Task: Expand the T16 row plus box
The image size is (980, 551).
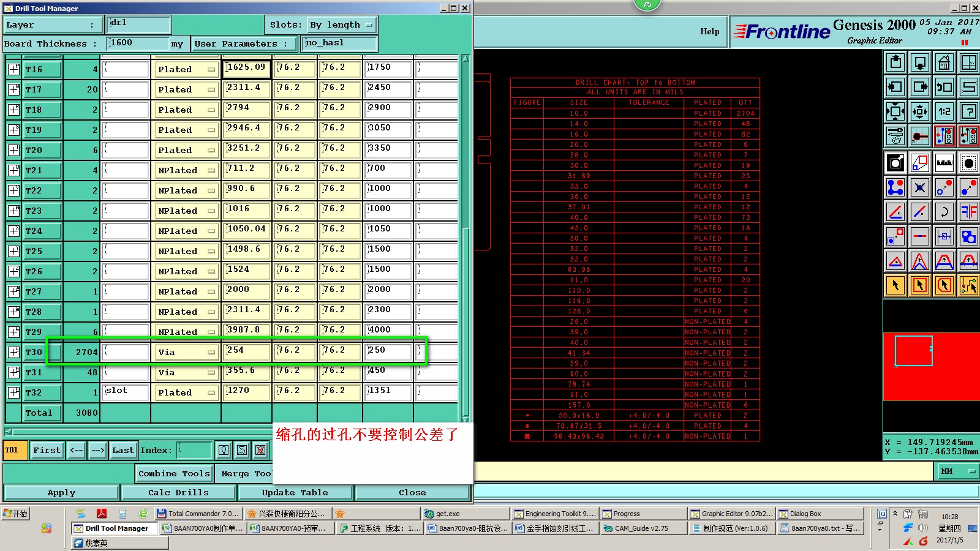Action: click(13, 69)
